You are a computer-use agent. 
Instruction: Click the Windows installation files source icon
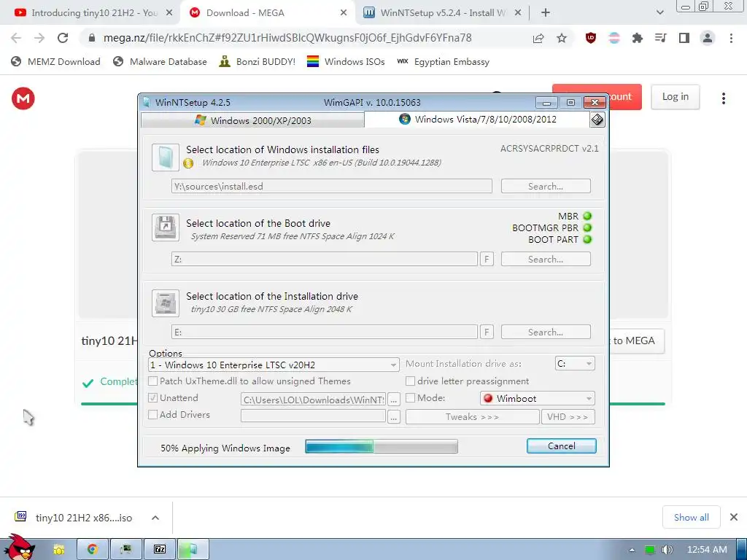point(166,157)
